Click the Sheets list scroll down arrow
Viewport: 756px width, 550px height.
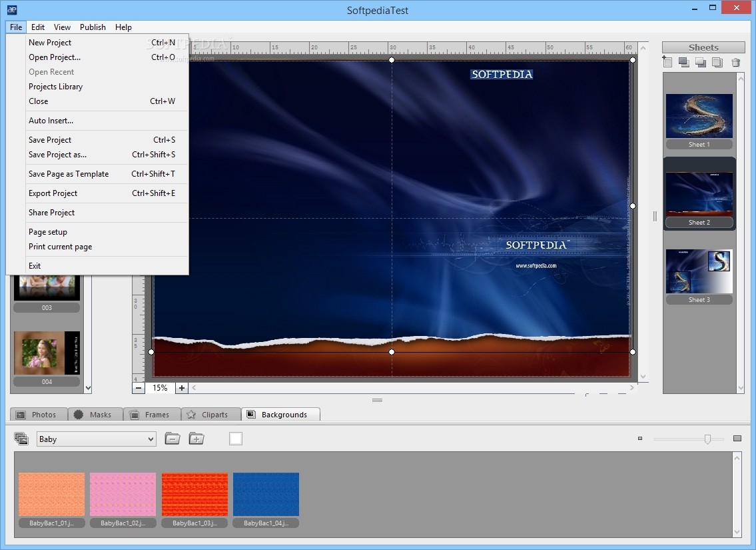point(741,388)
